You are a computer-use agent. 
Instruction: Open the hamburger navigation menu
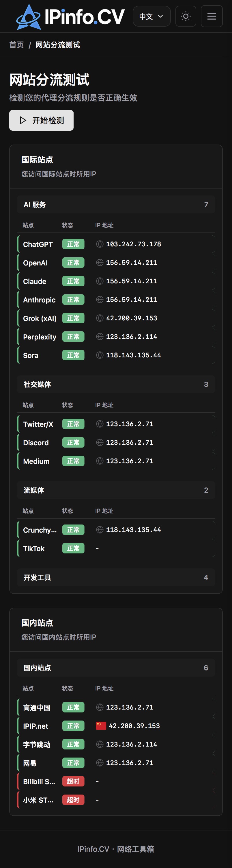pyautogui.click(x=212, y=16)
